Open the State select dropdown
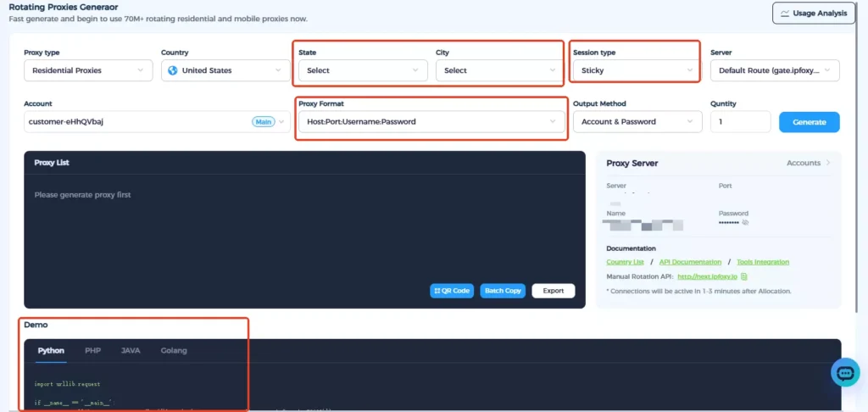Image resolution: width=868 pixels, height=412 pixels. (x=363, y=70)
